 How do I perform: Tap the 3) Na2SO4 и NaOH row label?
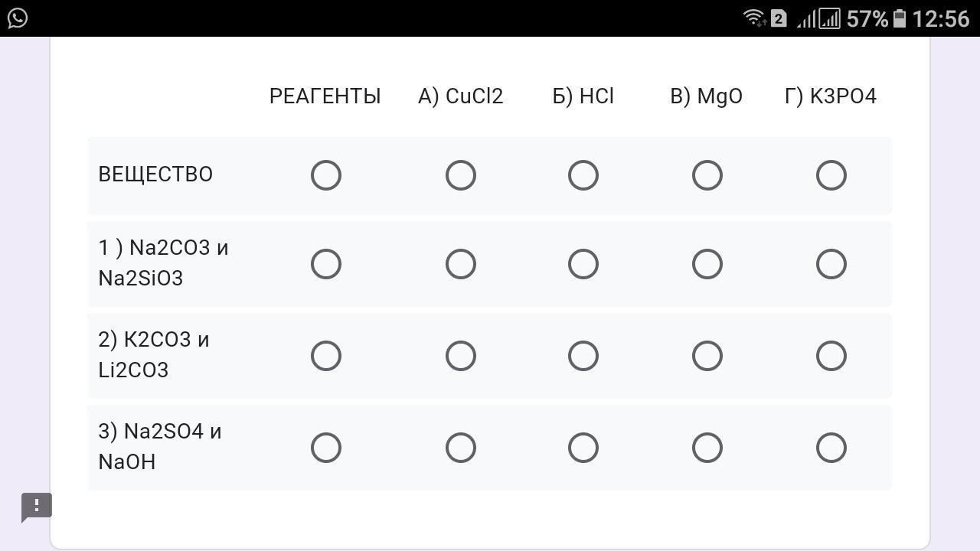pyautogui.click(x=160, y=446)
